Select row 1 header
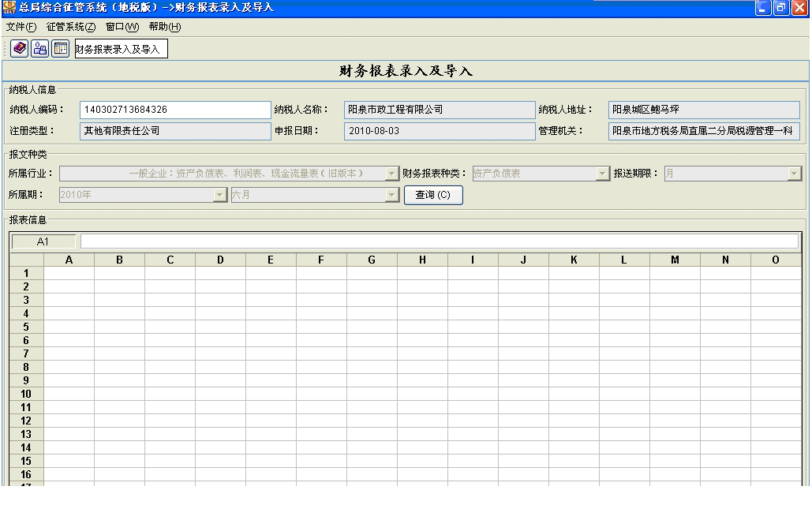Screen dimensions: 812x505 click(x=26, y=273)
